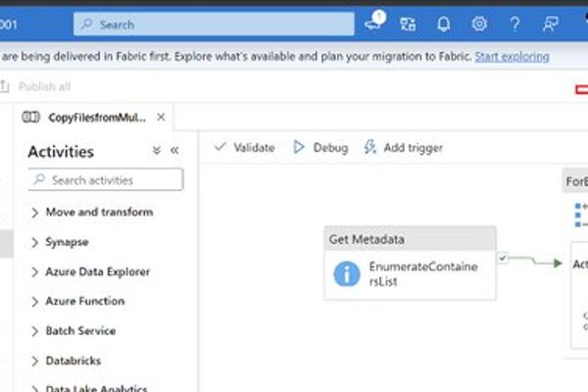588x392 pixels.
Task: Click the success checkmark output of Get Metadata
Action: (x=503, y=258)
